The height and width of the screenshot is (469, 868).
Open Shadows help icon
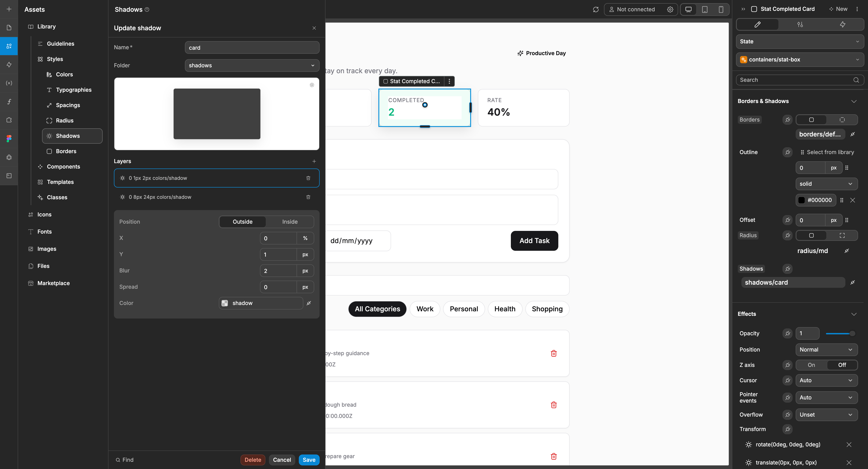click(147, 9)
